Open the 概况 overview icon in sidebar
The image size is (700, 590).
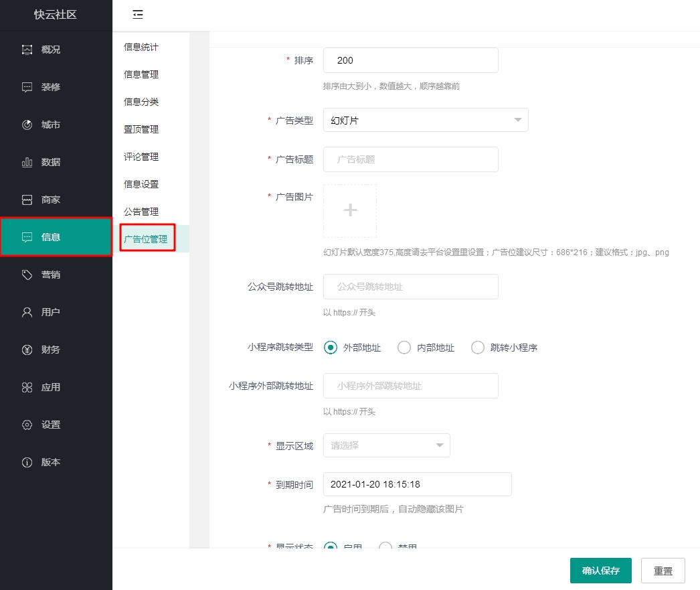pos(27,50)
